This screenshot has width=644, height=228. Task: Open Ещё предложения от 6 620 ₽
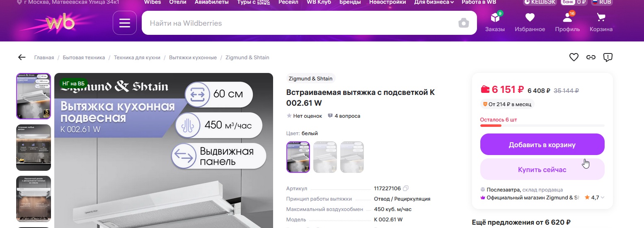521,222
